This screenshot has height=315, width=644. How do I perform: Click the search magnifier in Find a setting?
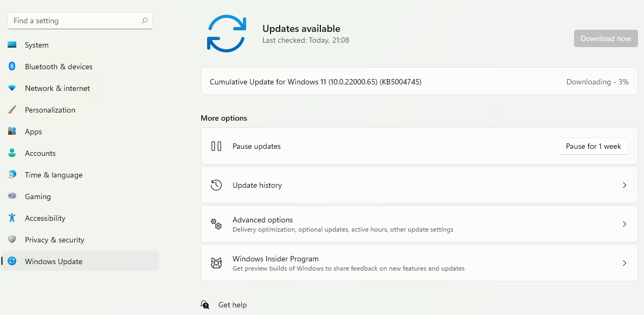[x=145, y=21]
